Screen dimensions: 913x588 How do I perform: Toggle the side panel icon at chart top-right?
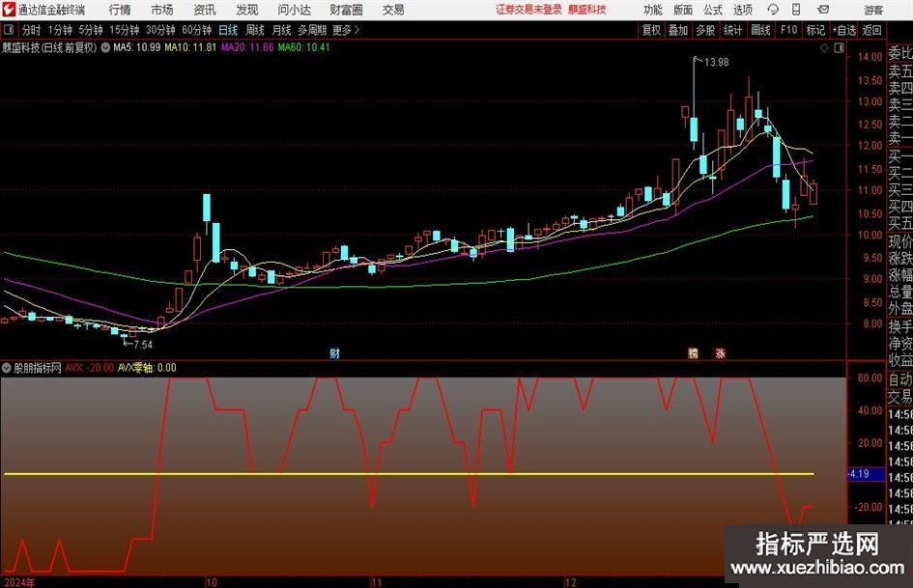coord(839,48)
